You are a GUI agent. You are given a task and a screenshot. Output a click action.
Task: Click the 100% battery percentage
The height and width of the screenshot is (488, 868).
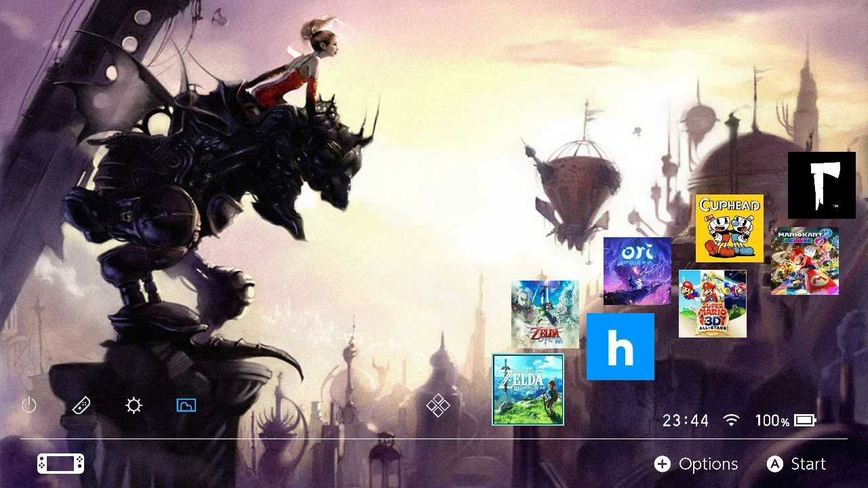tap(772, 421)
